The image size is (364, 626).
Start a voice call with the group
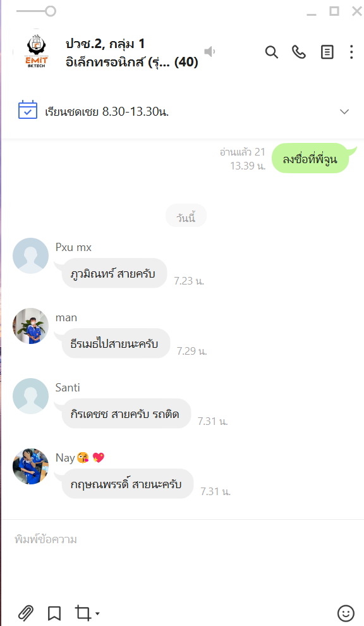tap(299, 52)
